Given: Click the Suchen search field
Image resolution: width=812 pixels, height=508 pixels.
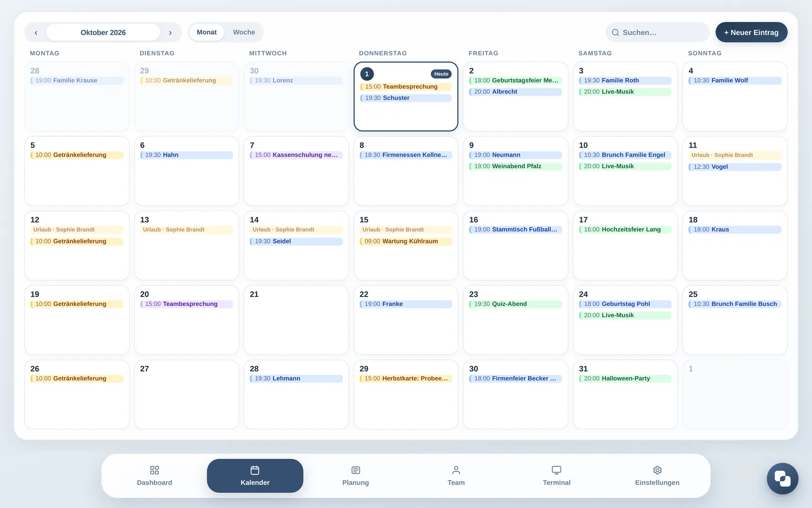Looking at the screenshot, I should coord(657,33).
